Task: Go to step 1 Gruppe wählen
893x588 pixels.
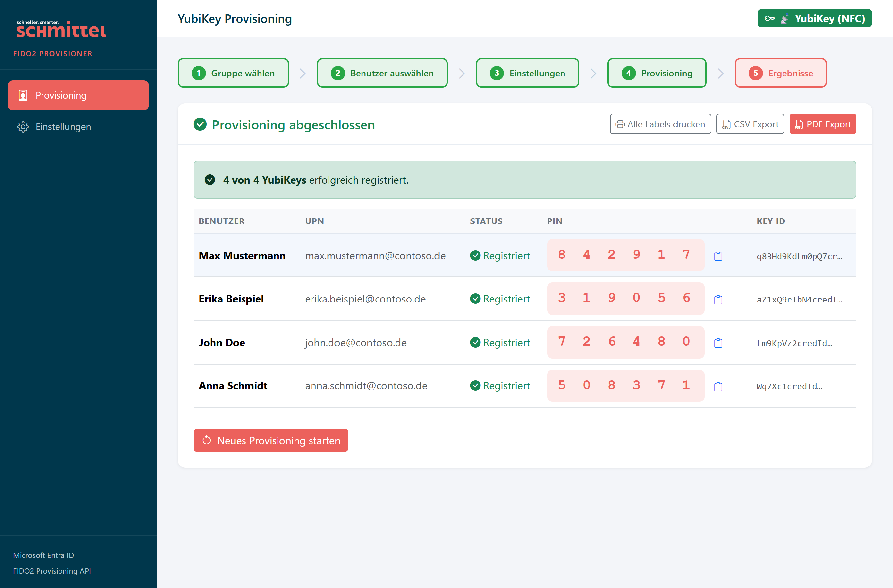Action: [x=233, y=73]
